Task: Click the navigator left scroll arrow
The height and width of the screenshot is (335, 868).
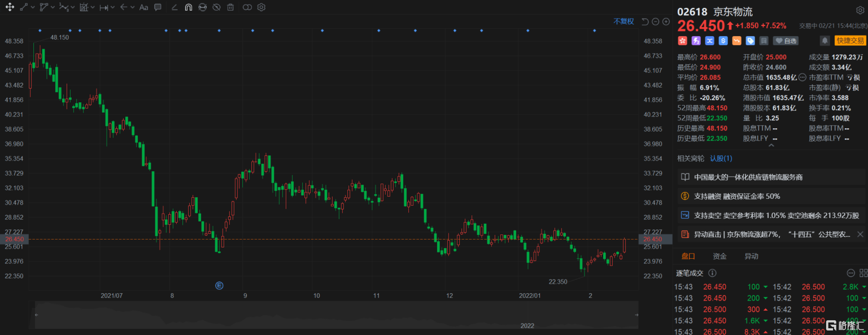Action: (x=36, y=315)
